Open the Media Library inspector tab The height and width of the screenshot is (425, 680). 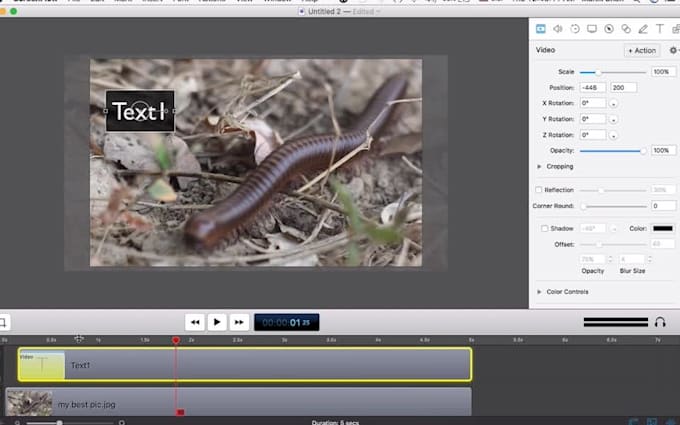pyautogui.click(x=676, y=29)
